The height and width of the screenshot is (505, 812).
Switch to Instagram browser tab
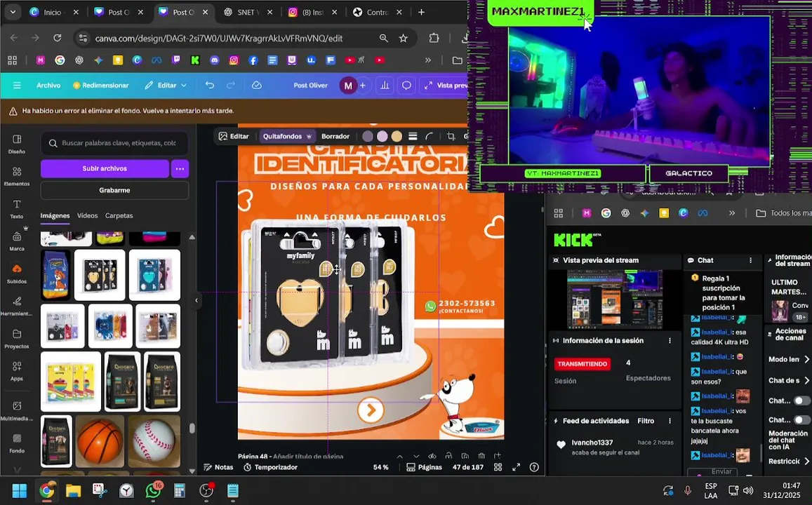[x=312, y=12]
